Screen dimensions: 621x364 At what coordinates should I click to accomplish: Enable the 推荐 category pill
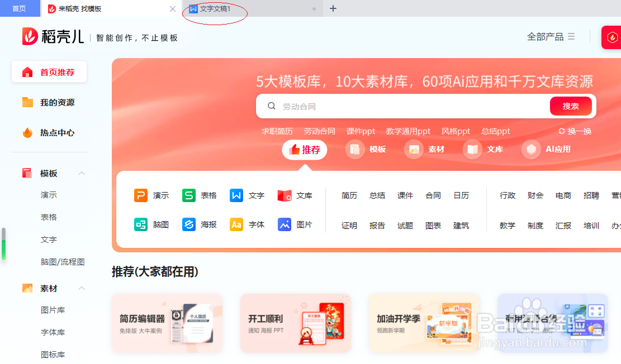click(x=304, y=150)
